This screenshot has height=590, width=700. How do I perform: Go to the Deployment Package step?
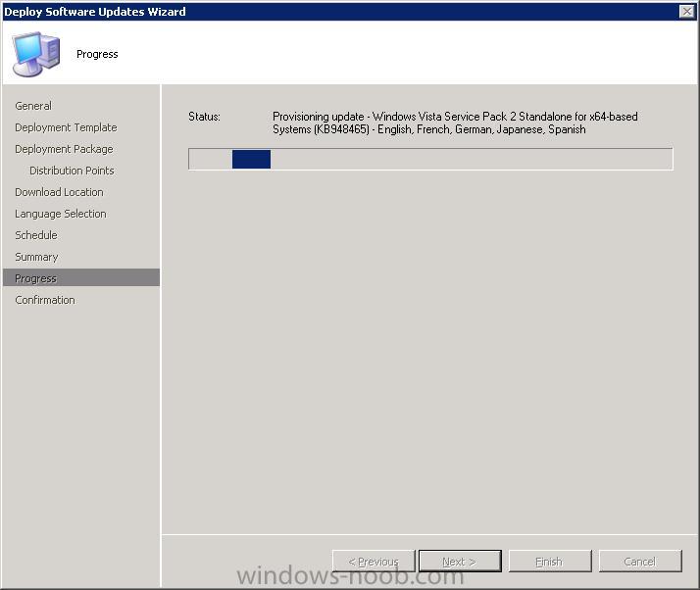coord(64,149)
